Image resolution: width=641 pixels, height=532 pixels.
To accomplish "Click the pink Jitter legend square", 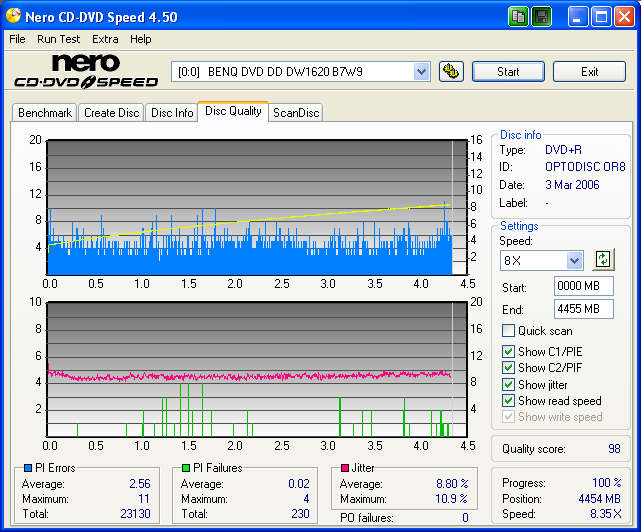I will (x=345, y=468).
